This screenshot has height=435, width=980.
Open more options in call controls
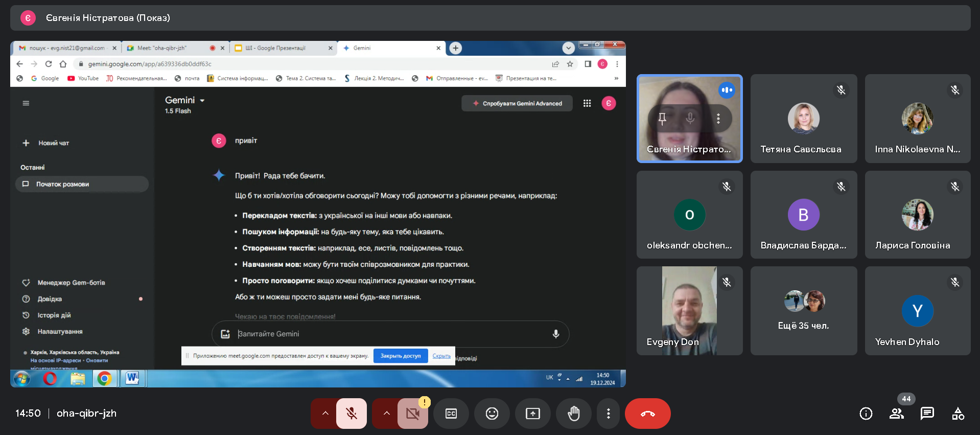608,414
